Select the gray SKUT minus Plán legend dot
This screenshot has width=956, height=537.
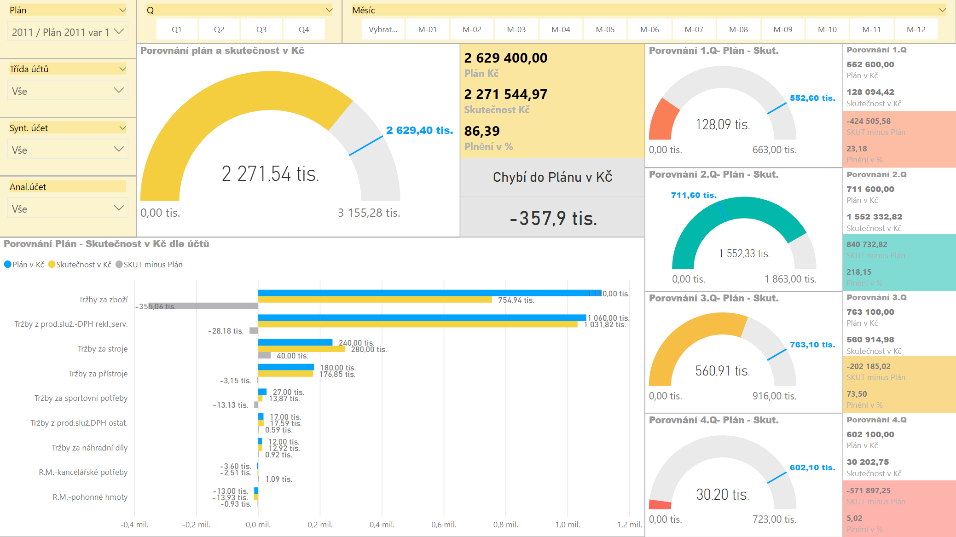point(118,265)
